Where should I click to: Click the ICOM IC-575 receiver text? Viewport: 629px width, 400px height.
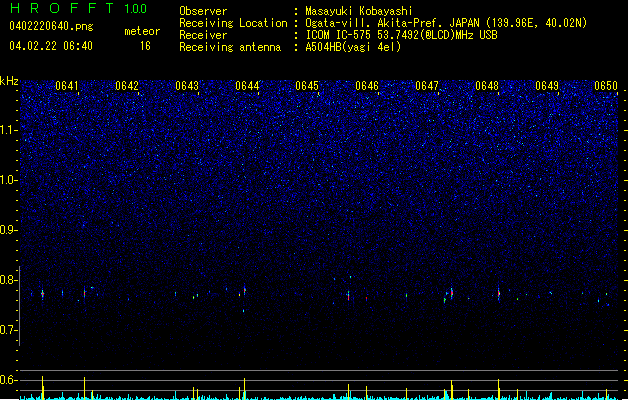pos(401,35)
